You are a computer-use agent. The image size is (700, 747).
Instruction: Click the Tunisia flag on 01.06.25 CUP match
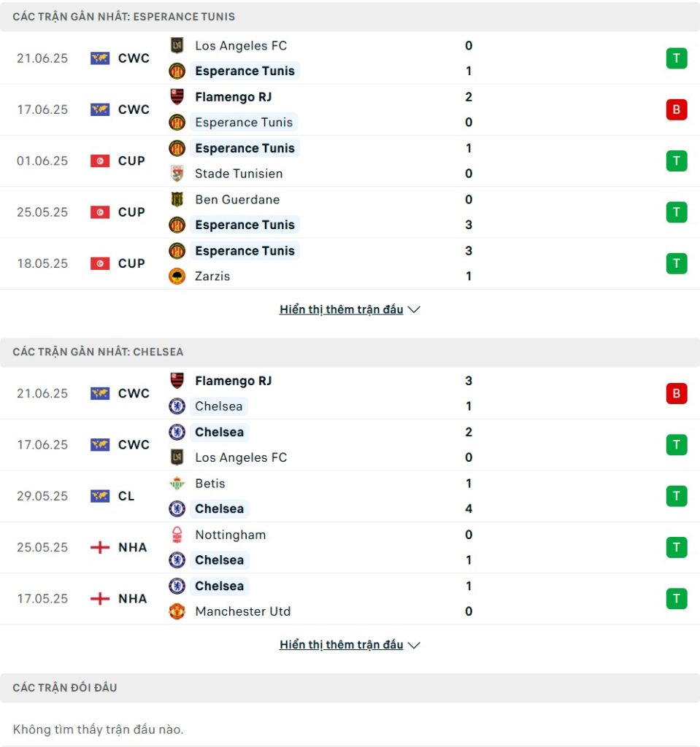tap(100, 161)
